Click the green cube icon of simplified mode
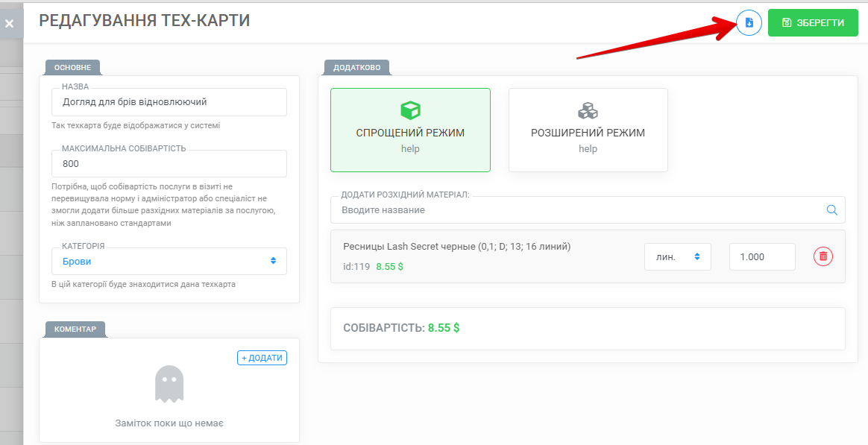Screen dimensions: 868x445 tap(410, 111)
